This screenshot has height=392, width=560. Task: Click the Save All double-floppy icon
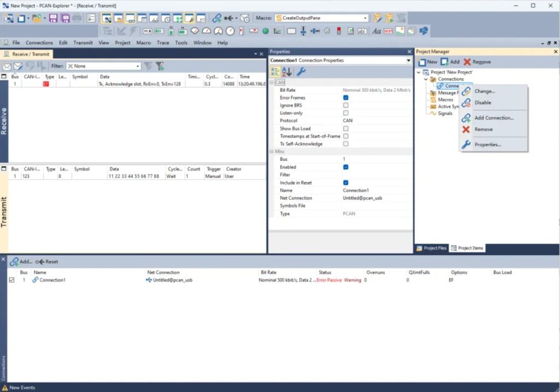pos(65,18)
